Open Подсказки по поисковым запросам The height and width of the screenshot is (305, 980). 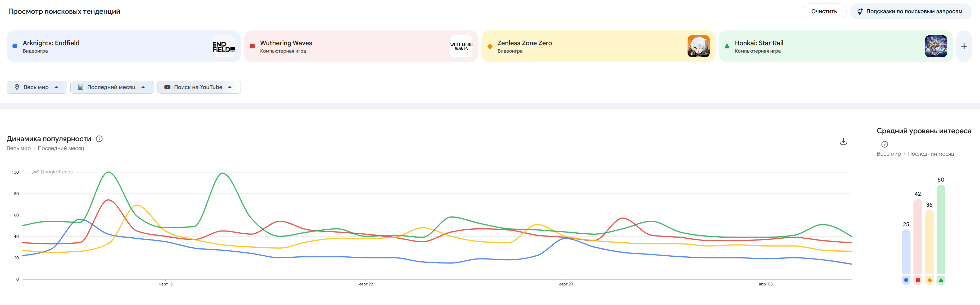[911, 11]
